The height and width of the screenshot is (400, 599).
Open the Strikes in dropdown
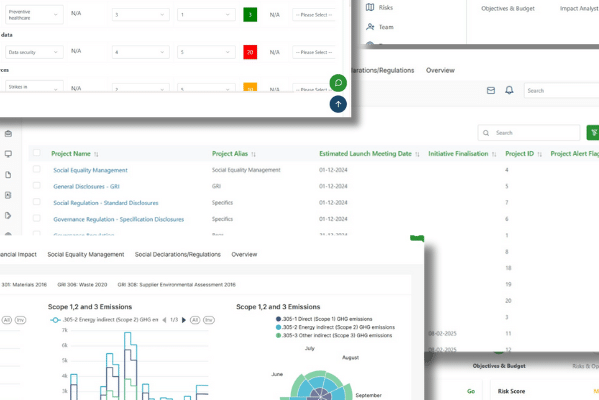[34, 86]
